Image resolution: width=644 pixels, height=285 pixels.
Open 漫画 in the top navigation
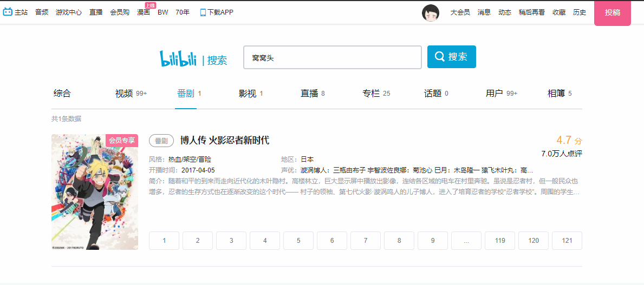144,12
